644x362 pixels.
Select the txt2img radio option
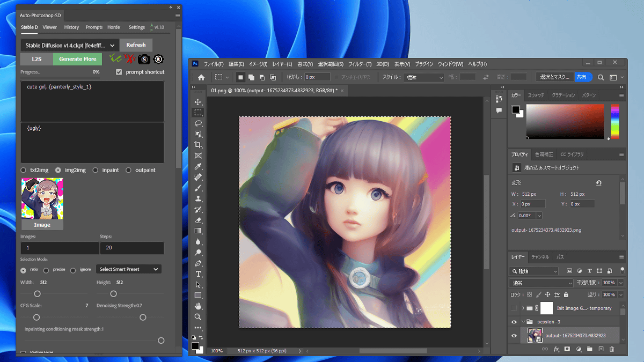(24, 170)
